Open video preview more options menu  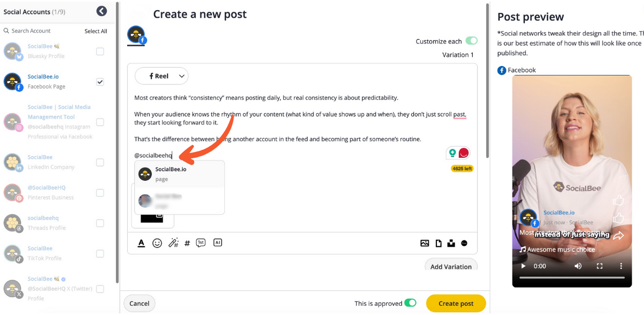click(x=621, y=266)
